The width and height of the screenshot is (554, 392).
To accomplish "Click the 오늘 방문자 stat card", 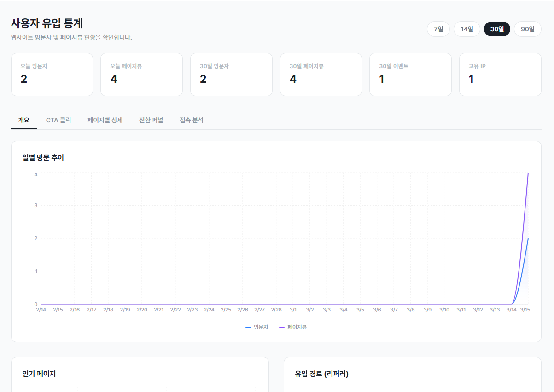I will click(x=52, y=75).
